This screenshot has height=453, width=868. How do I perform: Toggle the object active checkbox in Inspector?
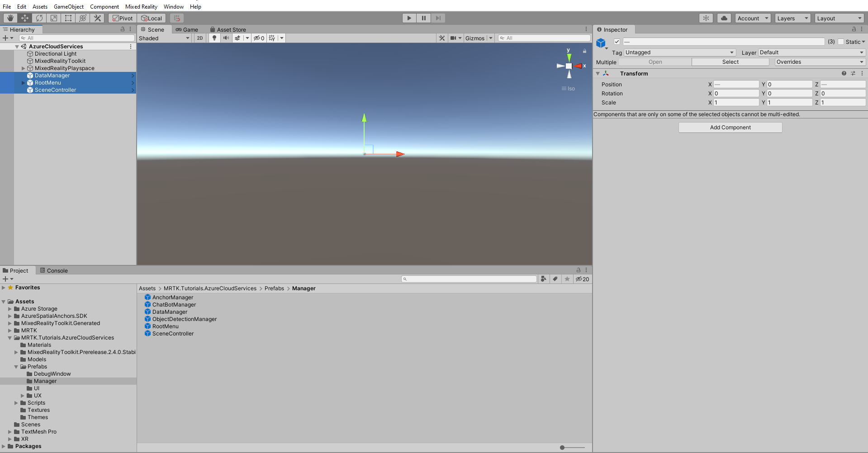click(617, 42)
